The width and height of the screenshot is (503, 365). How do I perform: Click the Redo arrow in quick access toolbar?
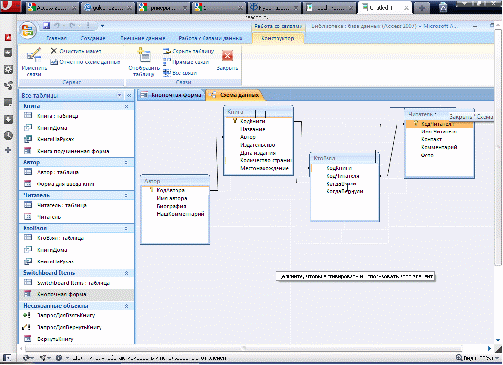(x=73, y=26)
